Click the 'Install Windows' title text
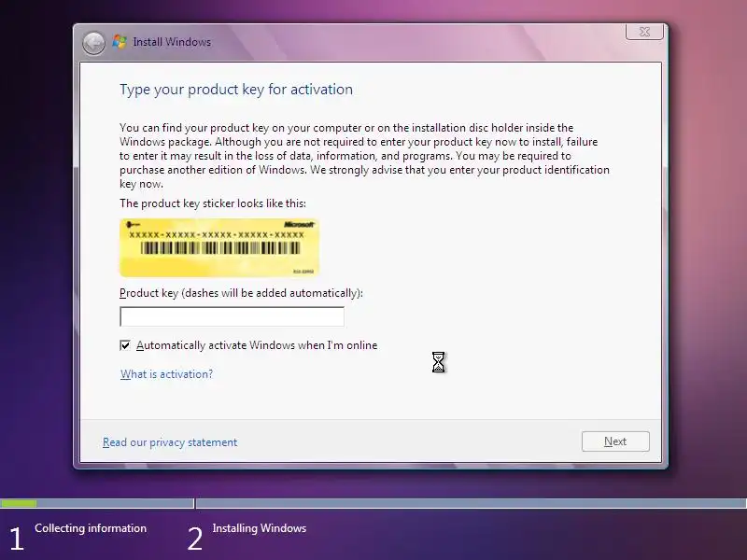The height and width of the screenshot is (560, 747). tap(172, 42)
